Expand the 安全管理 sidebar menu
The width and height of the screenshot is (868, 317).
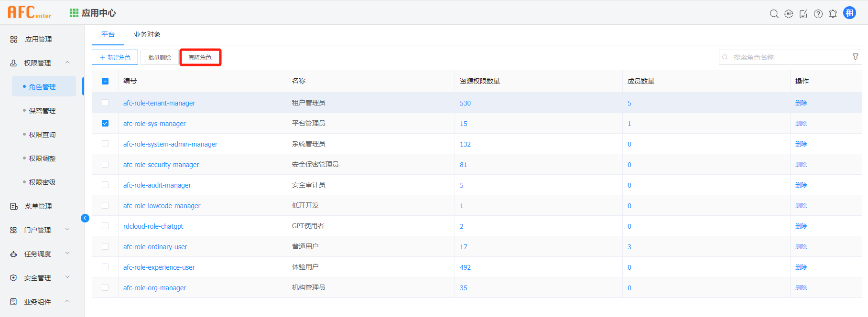click(67, 277)
